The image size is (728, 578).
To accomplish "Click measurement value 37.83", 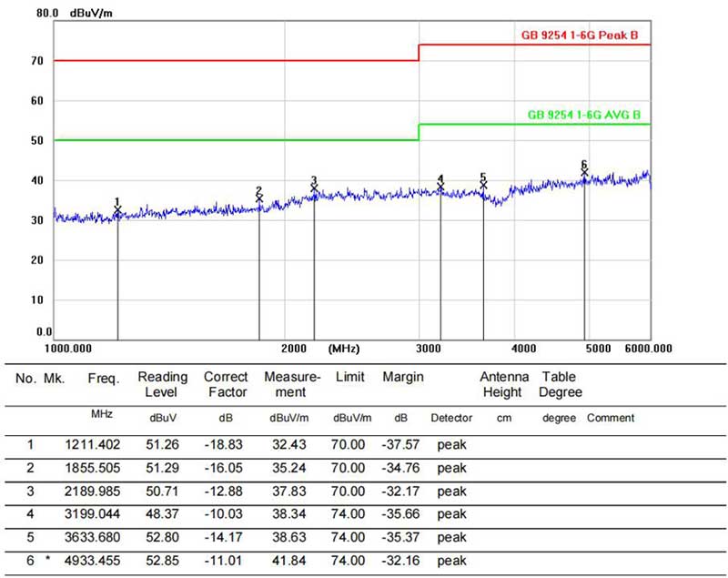I will point(289,492).
